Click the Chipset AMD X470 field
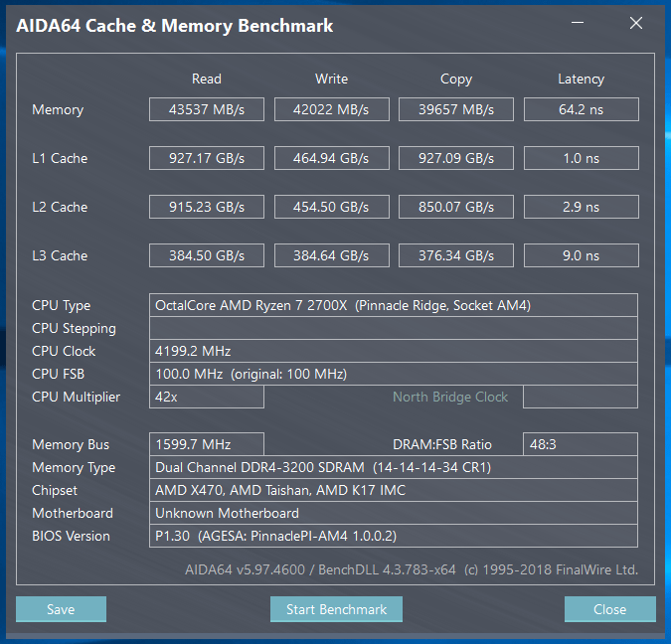Image resolution: width=671 pixels, height=644 pixels. click(x=394, y=490)
